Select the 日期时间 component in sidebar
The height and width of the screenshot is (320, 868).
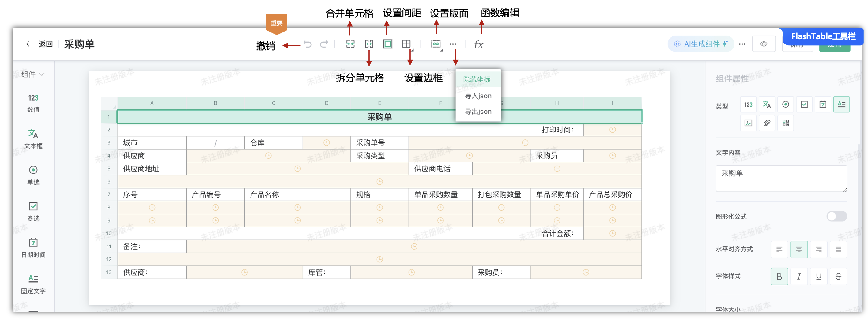coord(33,248)
